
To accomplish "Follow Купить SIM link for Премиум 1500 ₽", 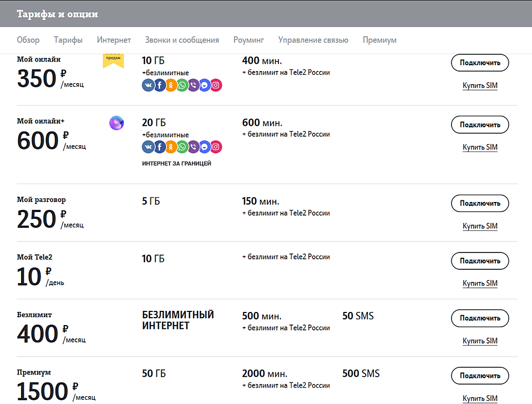I will 480,398.
